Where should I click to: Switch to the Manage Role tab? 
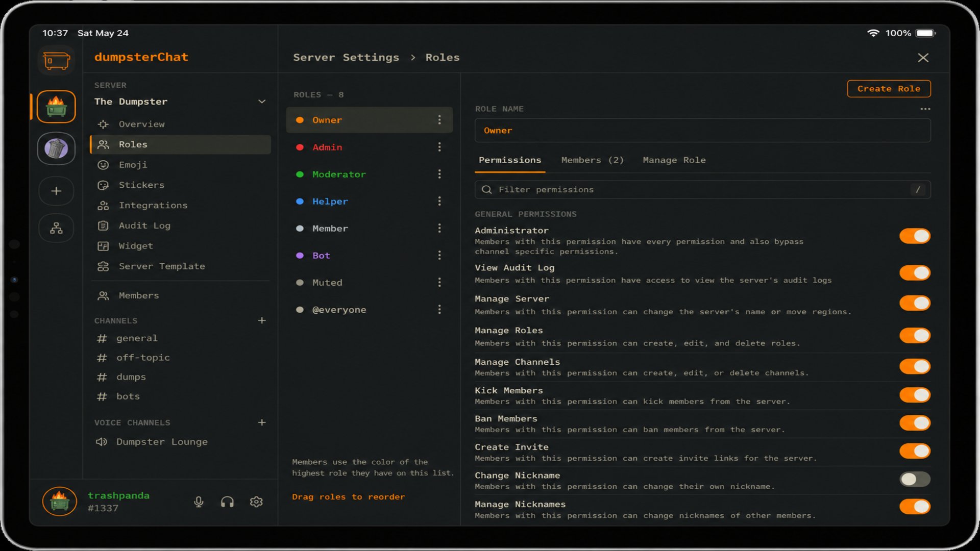coord(674,160)
